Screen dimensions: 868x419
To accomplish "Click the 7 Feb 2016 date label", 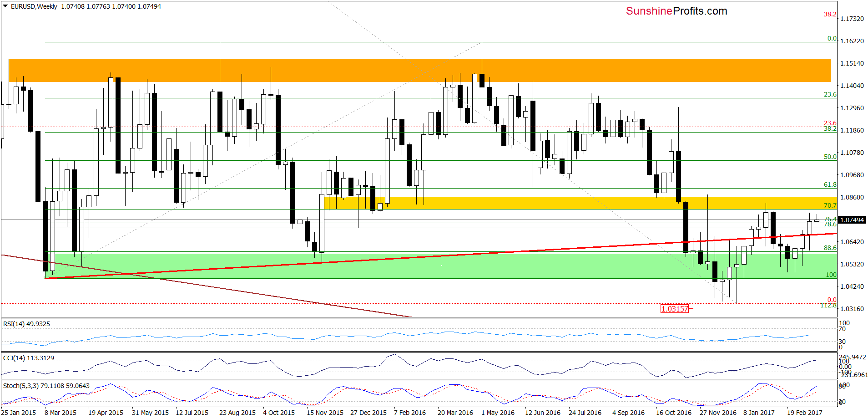I will (410, 413).
